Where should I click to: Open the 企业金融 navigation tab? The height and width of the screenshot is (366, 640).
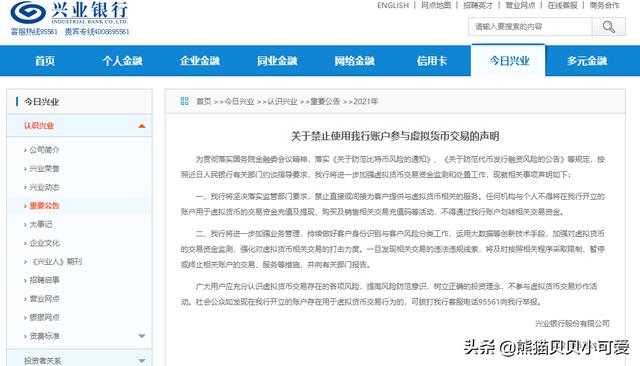(x=200, y=61)
